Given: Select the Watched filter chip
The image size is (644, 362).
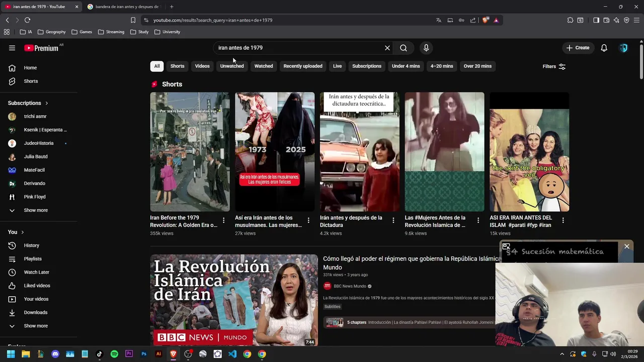Looking at the screenshot, I should [x=264, y=66].
